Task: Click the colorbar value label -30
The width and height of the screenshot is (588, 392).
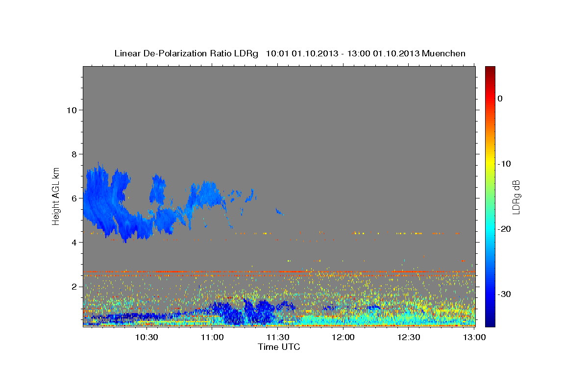Action: pos(504,294)
